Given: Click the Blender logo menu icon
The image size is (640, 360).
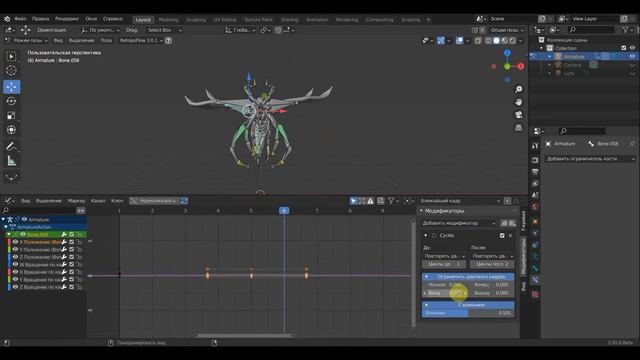Looking at the screenshot, I should pos(7,19).
